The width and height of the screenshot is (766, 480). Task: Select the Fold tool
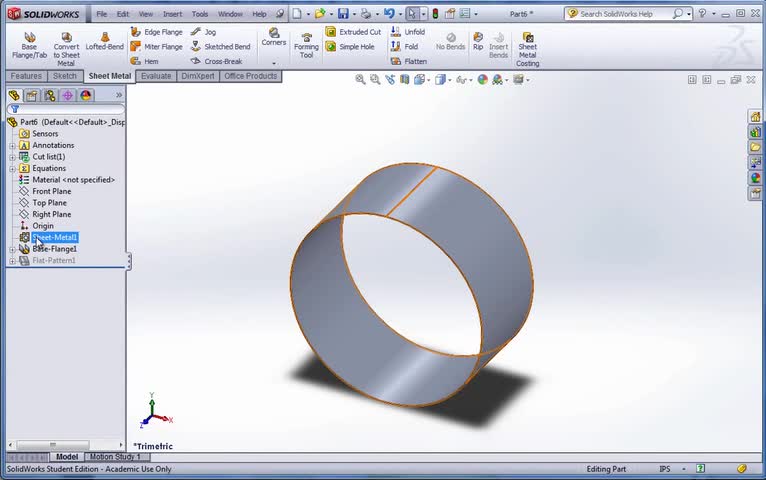(x=404, y=46)
